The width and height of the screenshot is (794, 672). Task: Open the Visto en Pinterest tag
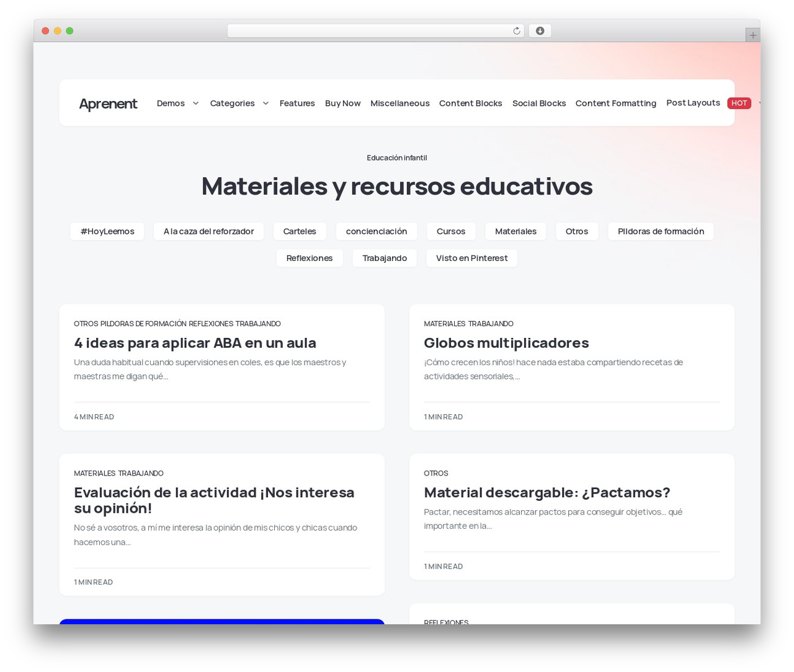pyautogui.click(x=471, y=258)
